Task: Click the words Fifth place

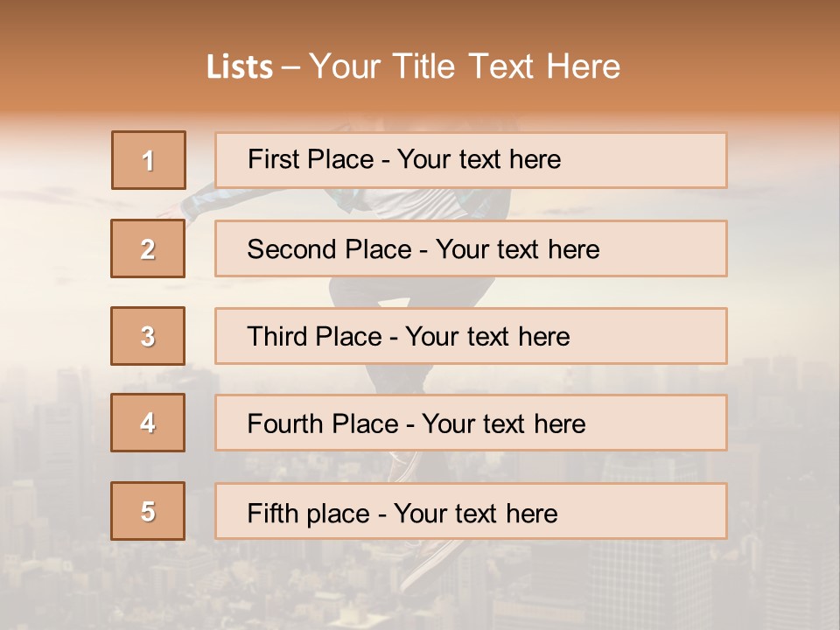Action: click(309, 514)
